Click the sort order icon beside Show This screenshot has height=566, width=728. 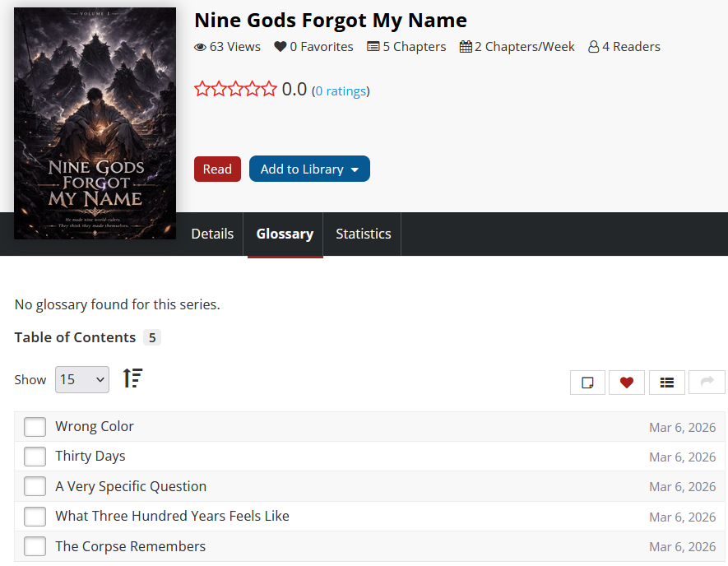click(x=132, y=378)
